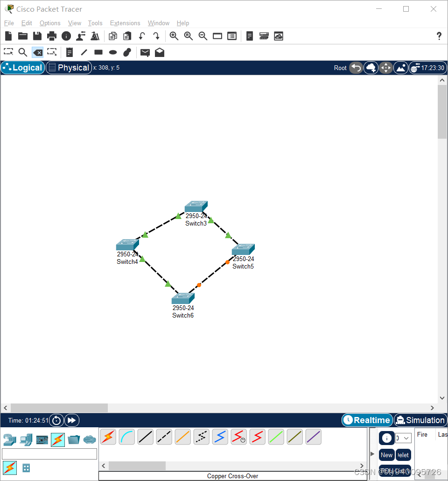448x481 pixels.
Task: Switch to Simulation mode
Action: (420, 420)
